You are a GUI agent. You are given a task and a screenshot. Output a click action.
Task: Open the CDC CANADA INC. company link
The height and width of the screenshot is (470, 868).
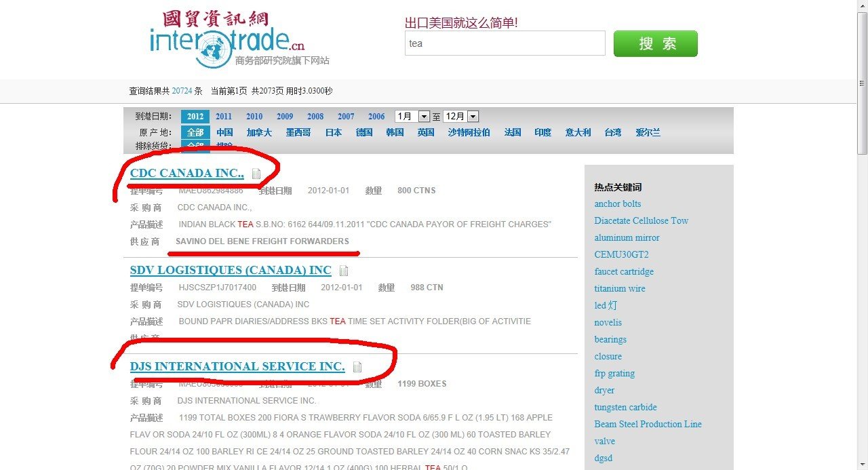tap(186, 173)
